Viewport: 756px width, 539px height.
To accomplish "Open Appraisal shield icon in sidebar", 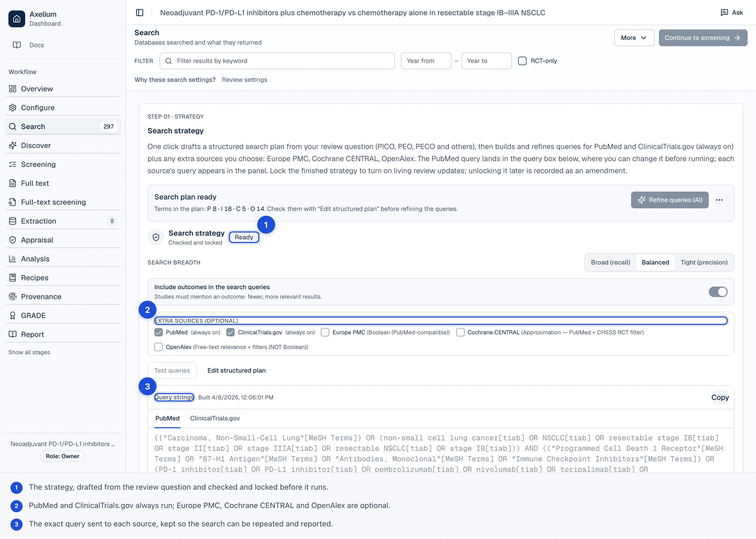I will pos(13,240).
